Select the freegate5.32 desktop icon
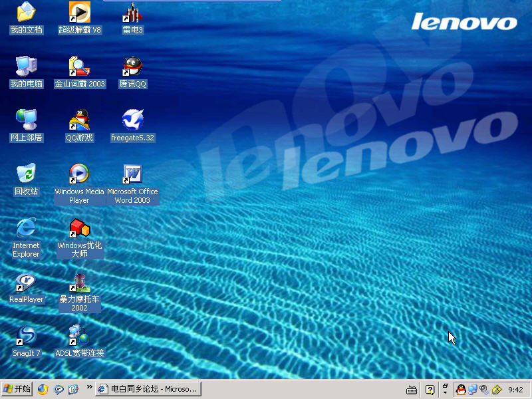Image resolution: width=532 pixels, height=399 pixels. point(132,121)
